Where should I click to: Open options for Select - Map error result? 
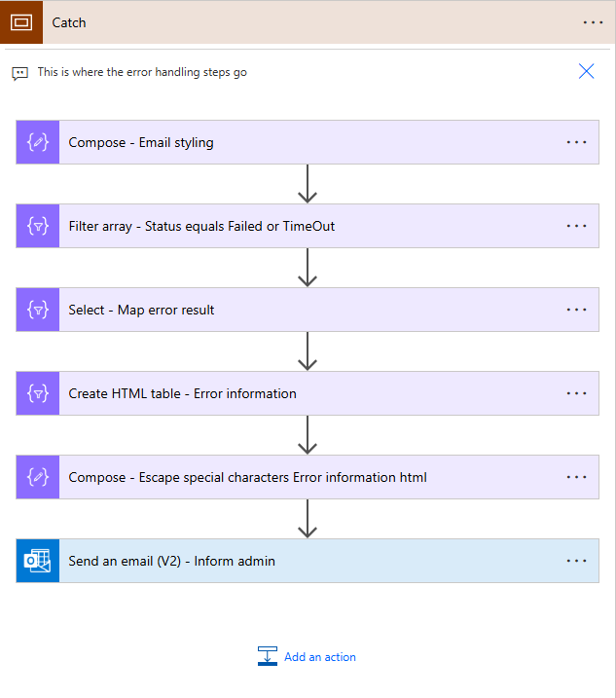[576, 310]
